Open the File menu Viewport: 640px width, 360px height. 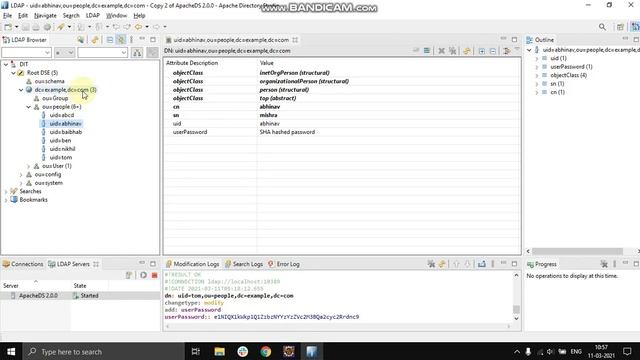7,16
